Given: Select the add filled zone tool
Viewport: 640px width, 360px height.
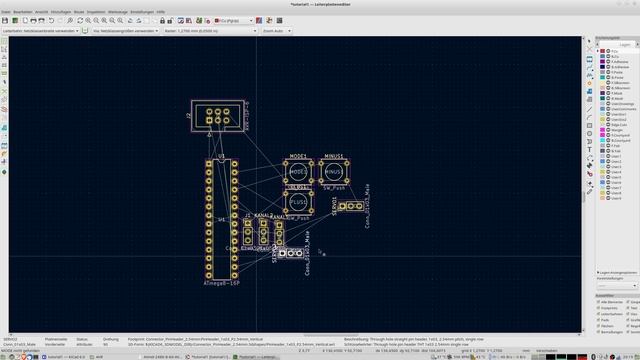Looking at the screenshot, I should coord(589,91).
